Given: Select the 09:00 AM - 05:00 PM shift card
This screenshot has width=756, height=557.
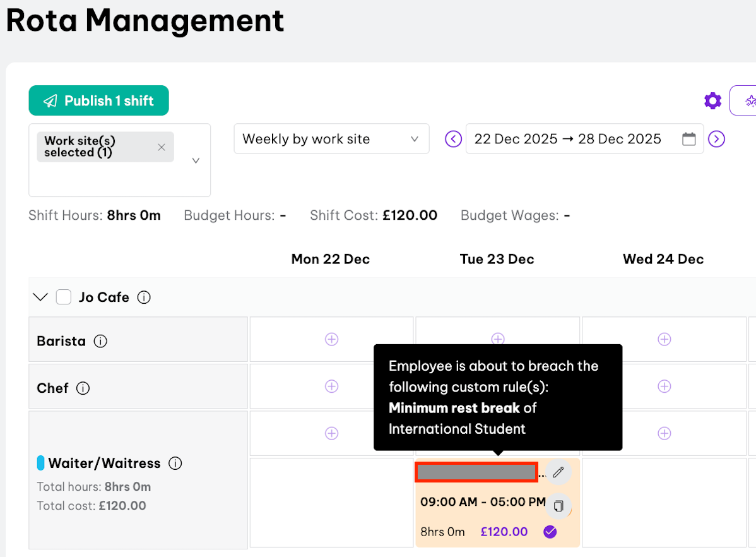Looking at the screenshot, I should click(x=482, y=503).
